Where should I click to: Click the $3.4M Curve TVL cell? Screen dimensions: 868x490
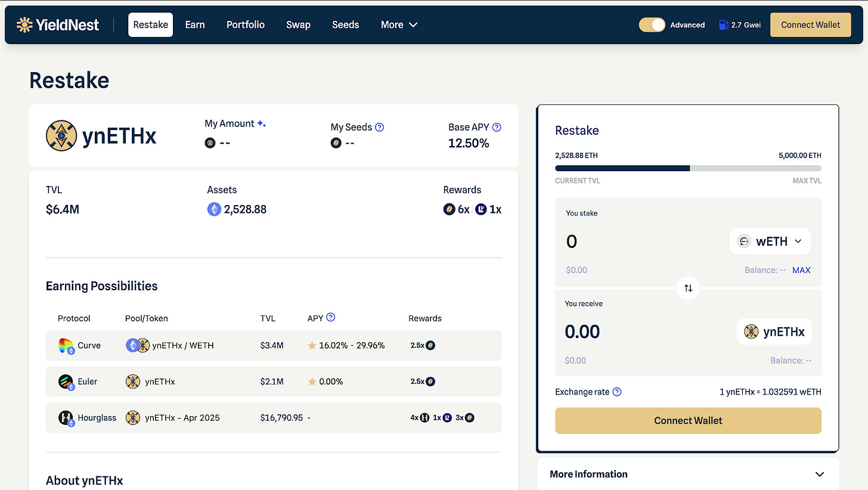pos(272,346)
